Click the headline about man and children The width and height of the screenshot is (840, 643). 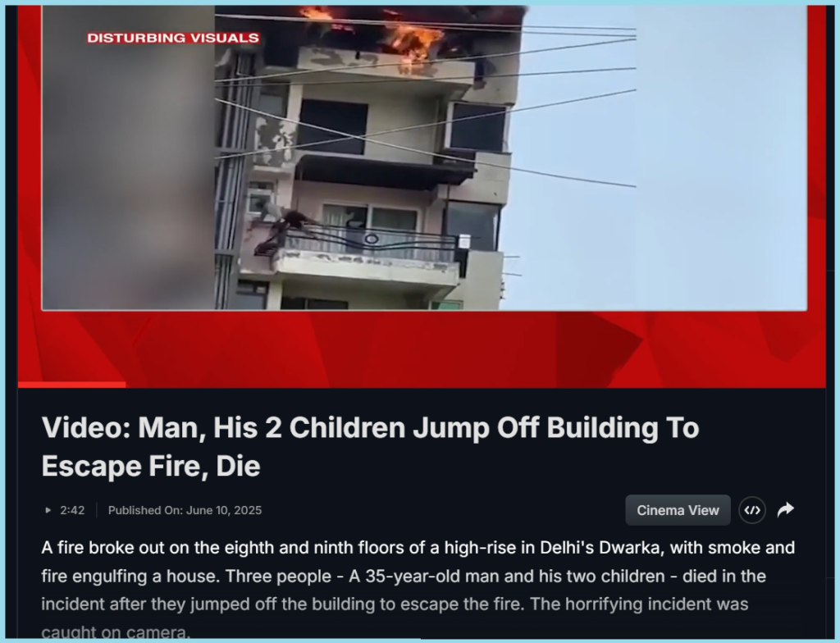pos(370,446)
